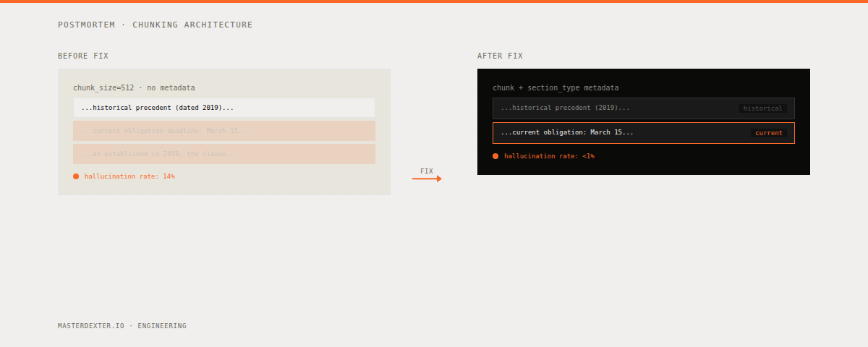The height and width of the screenshot is (347, 868).
Task: Click the orange arrow under the FIX label
Action: point(427,179)
